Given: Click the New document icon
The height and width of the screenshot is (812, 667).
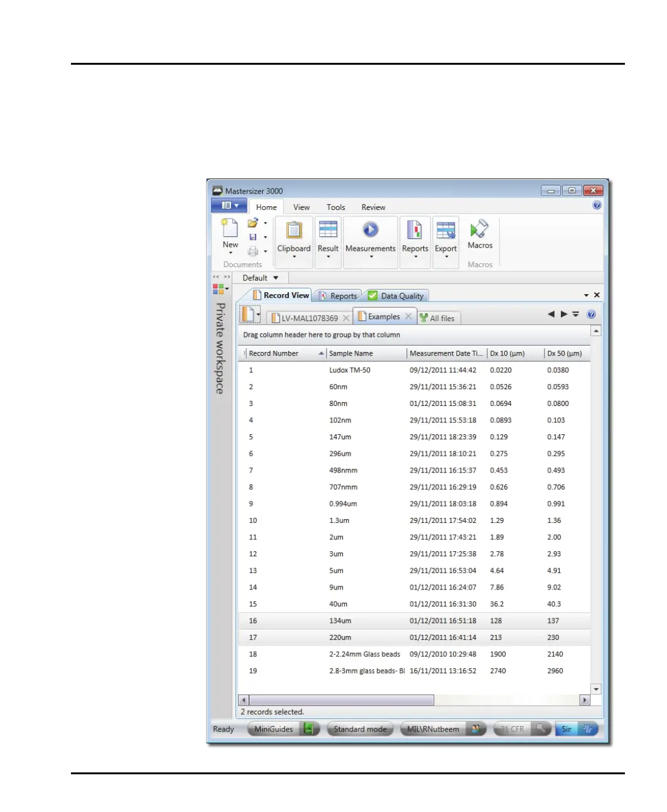Looking at the screenshot, I should (x=230, y=228).
